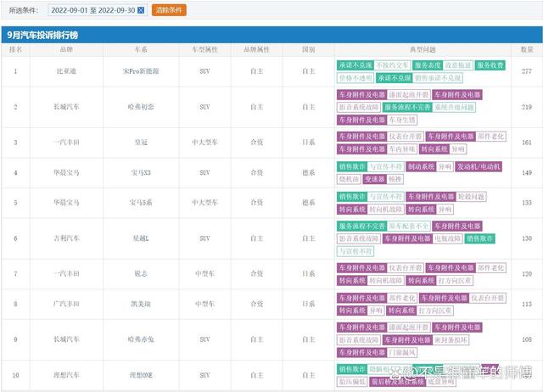Click the 149 complaint count
Viewport: 543px width, 392px height.
click(x=527, y=172)
